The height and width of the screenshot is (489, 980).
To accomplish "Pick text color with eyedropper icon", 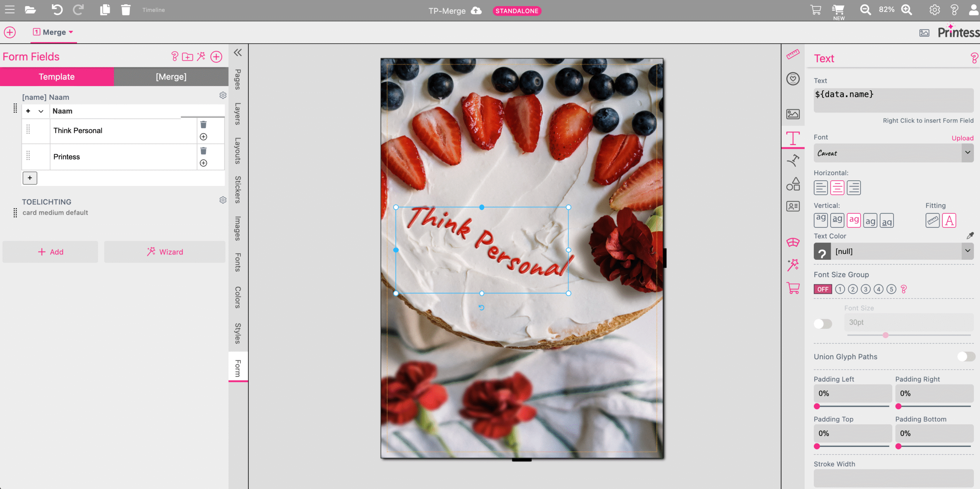I will click(x=970, y=236).
